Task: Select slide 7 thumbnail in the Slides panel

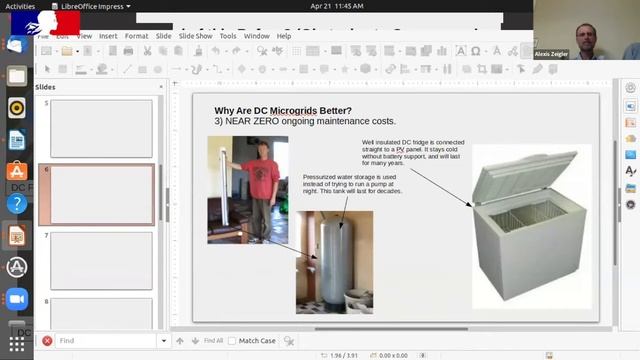Action: 101,261
